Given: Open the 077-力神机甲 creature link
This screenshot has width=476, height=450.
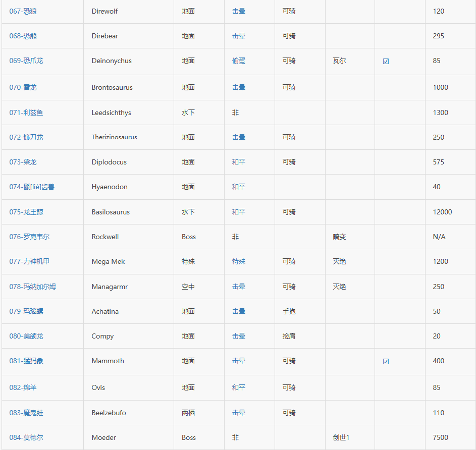Looking at the screenshot, I should (29, 261).
